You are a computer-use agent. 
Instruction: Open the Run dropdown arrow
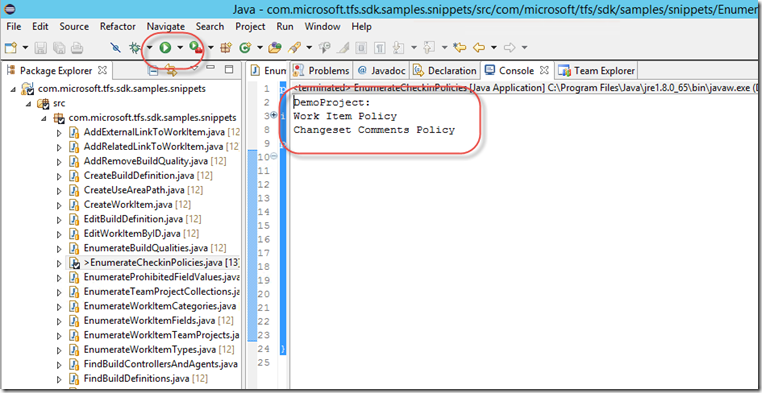[180, 48]
